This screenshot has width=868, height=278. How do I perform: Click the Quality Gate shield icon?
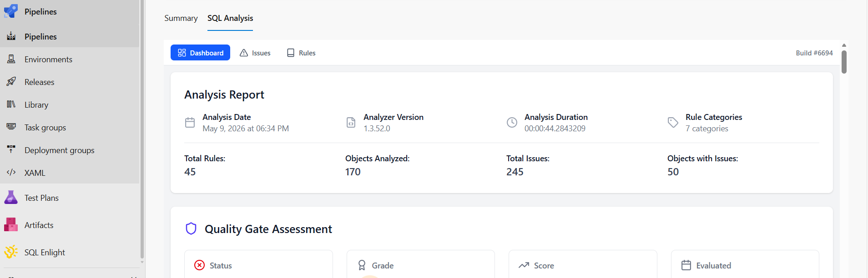click(191, 228)
